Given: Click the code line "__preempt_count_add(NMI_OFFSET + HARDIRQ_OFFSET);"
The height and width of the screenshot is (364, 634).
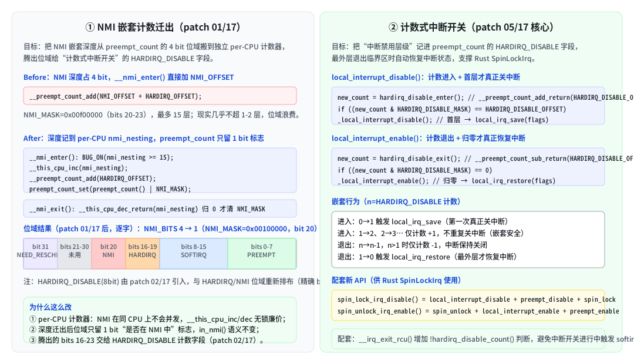Looking at the screenshot, I should click(x=116, y=96).
